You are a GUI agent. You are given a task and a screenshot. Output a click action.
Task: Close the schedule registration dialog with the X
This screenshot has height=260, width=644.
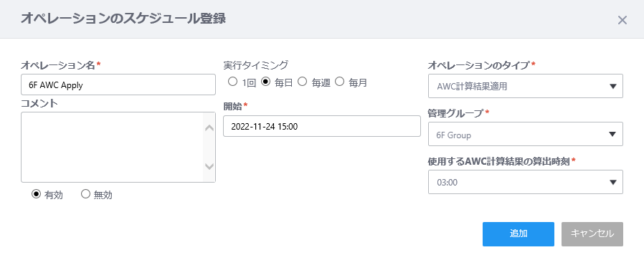(622, 20)
